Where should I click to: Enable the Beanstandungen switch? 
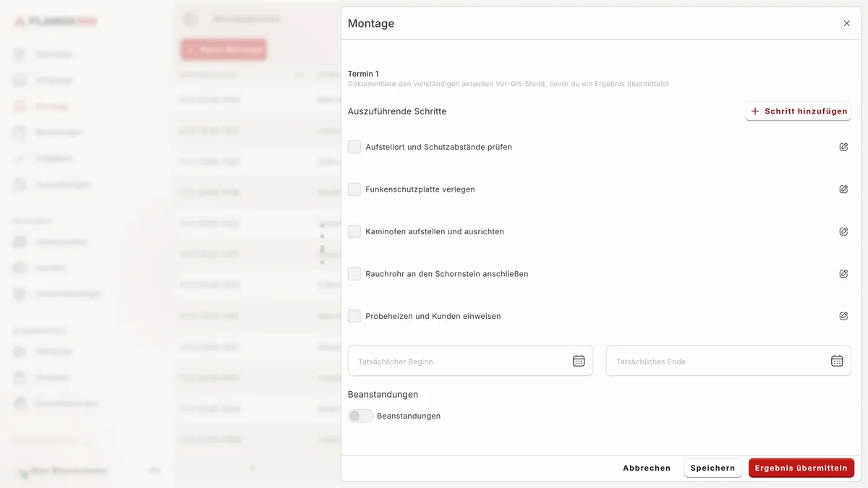[361, 416]
